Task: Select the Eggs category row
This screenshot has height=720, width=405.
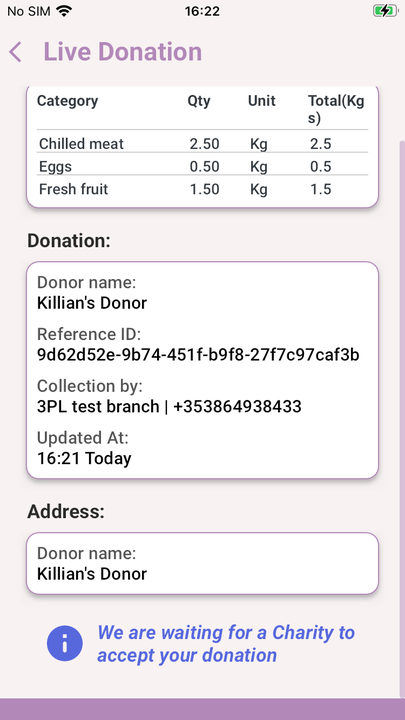Action: click(x=202, y=166)
